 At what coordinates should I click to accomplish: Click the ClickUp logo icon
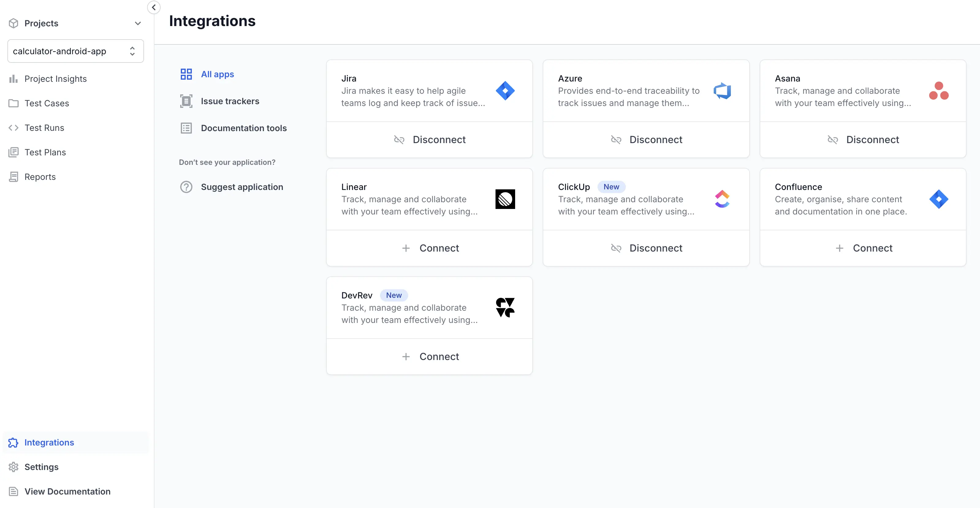[x=722, y=199]
